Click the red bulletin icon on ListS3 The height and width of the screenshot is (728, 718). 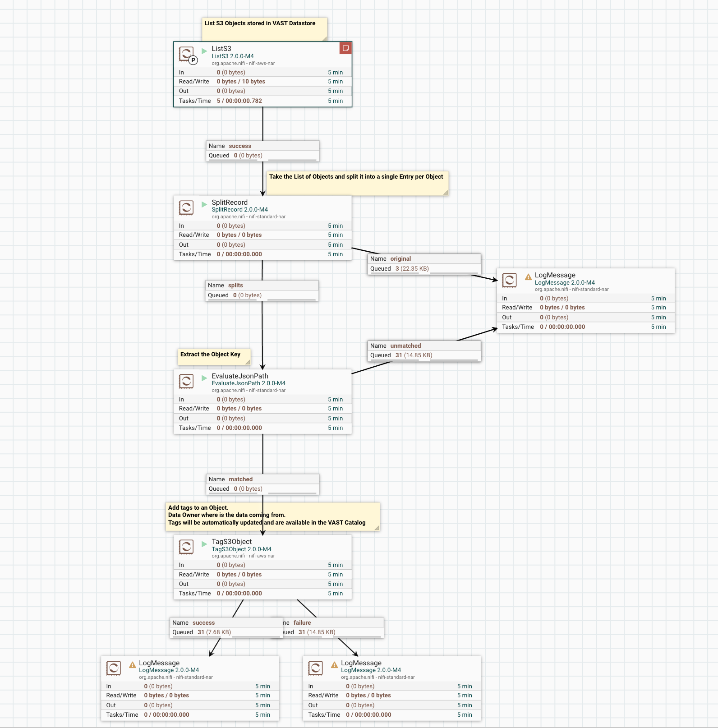point(345,48)
